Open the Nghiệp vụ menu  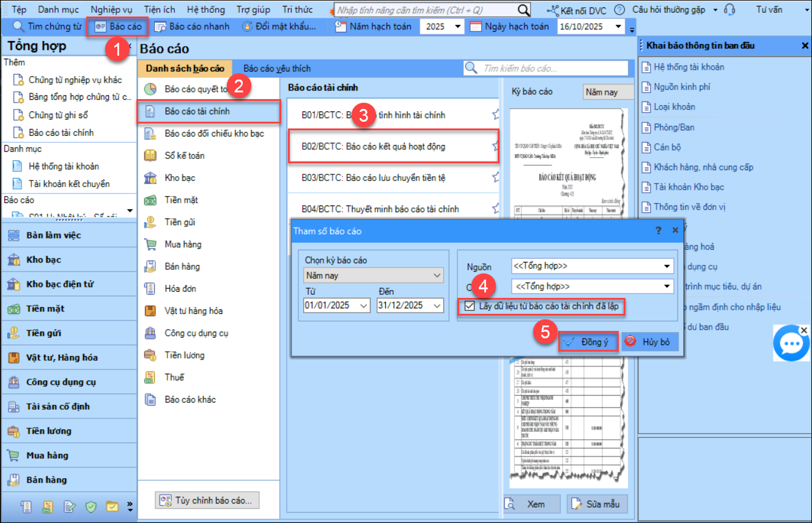(111, 10)
